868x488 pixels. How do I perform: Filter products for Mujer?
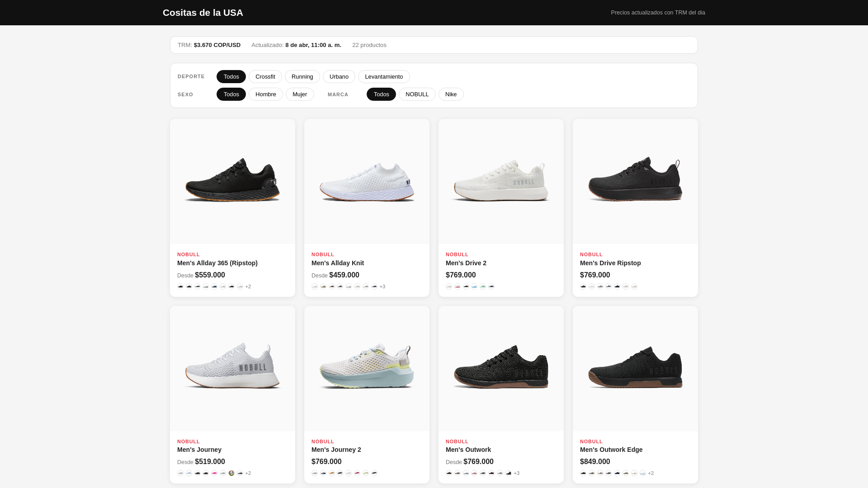coord(300,94)
